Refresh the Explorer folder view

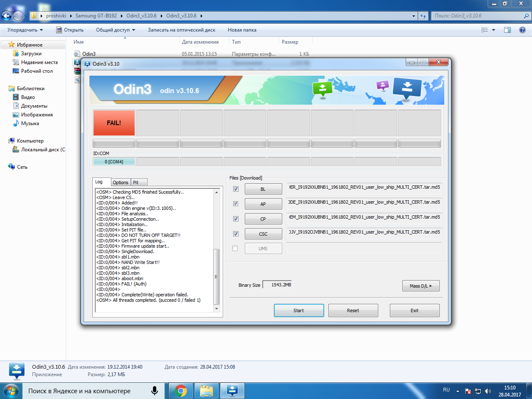click(423, 16)
